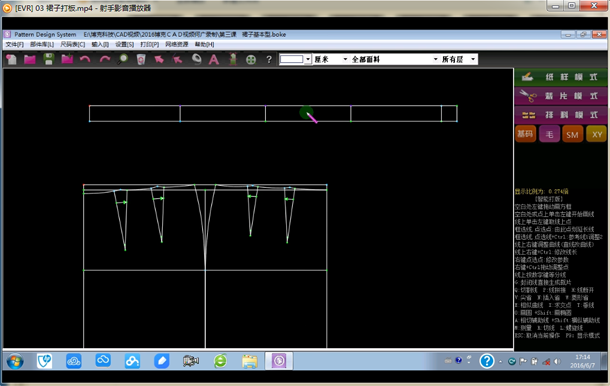
Task: Switch to 纸样模式 pattern mode
Action: [x=561, y=77]
